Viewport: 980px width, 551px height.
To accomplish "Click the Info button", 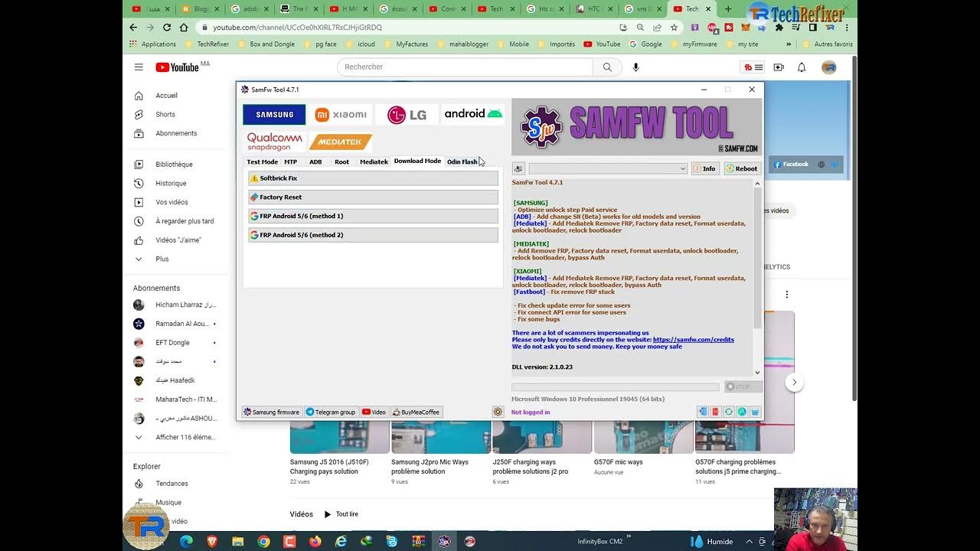I will [705, 168].
